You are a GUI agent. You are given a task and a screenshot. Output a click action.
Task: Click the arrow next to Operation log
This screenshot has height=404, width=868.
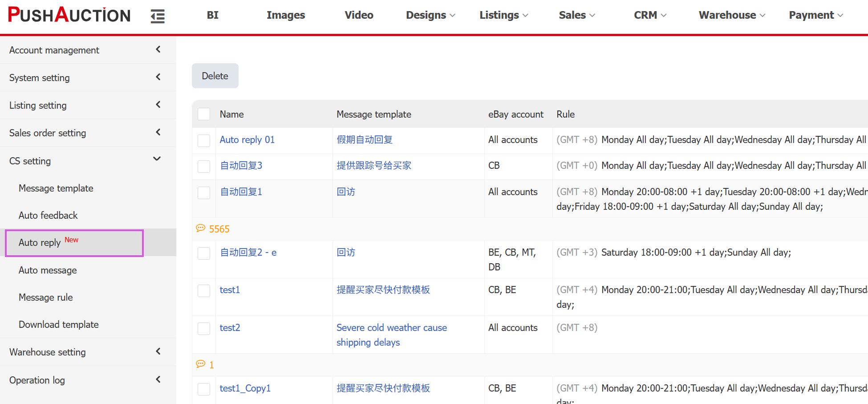point(158,380)
